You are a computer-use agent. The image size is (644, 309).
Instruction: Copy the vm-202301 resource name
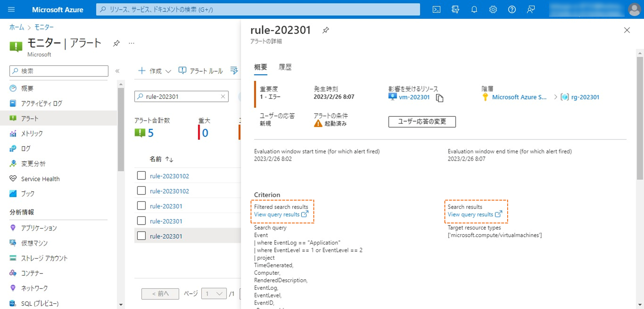tap(440, 98)
